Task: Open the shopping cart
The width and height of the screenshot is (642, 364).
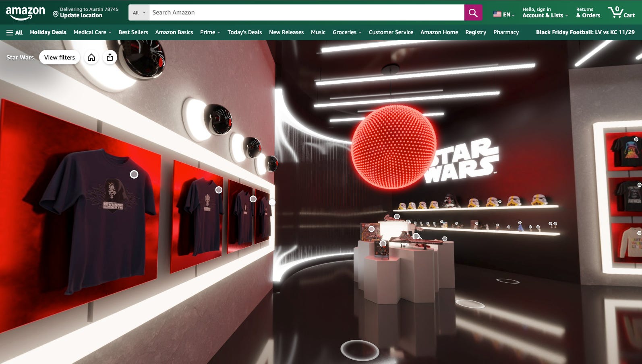Action: [621, 12]
